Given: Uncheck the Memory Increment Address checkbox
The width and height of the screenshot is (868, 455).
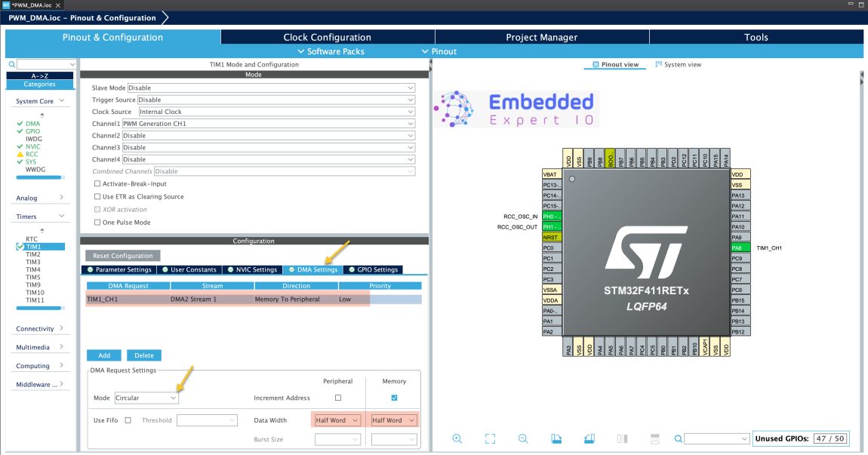Looking at the screenshot, I should pos(393,398).
